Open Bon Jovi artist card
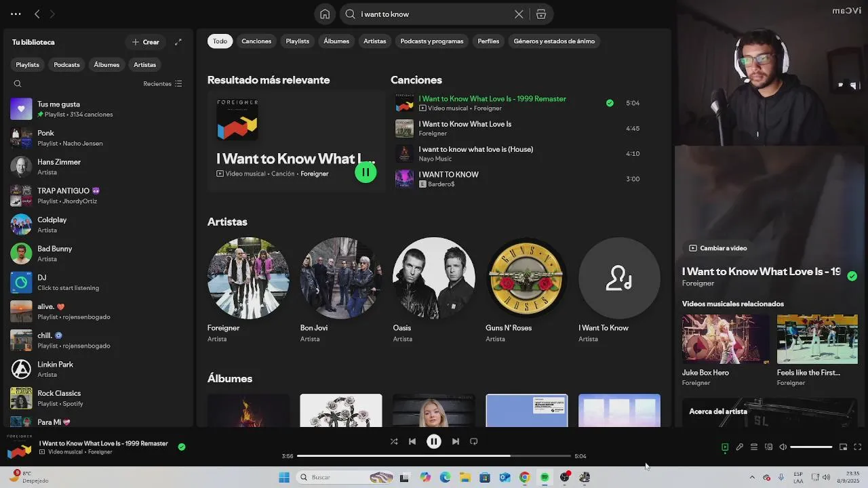This screenshot has width=868, height=488. [341, 290]
